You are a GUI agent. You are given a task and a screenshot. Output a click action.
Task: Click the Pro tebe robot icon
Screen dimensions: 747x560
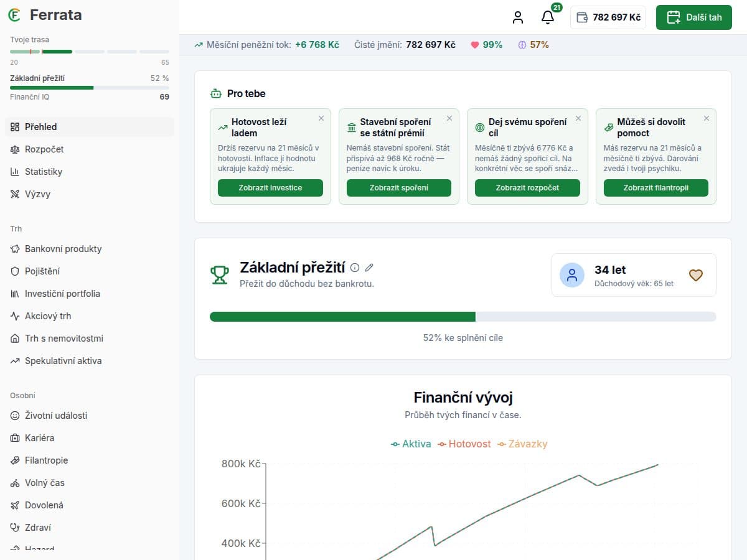point(216,94)
